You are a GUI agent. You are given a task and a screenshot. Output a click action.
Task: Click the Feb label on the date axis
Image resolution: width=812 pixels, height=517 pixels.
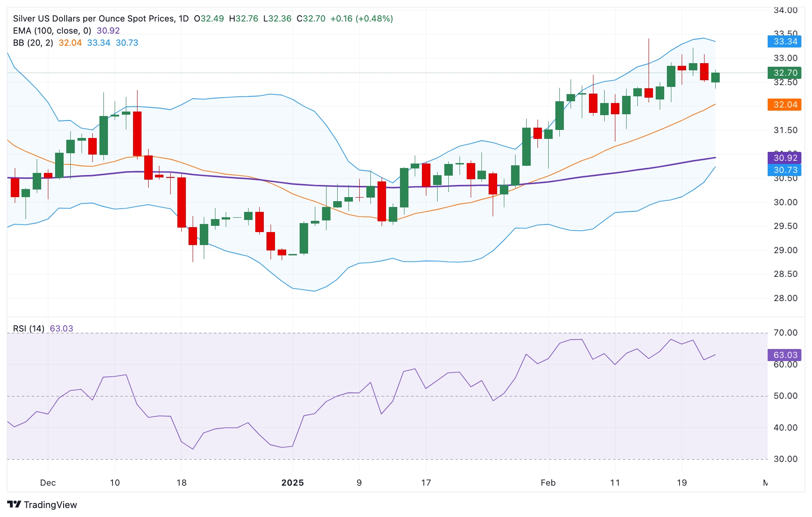click(548, 483)
